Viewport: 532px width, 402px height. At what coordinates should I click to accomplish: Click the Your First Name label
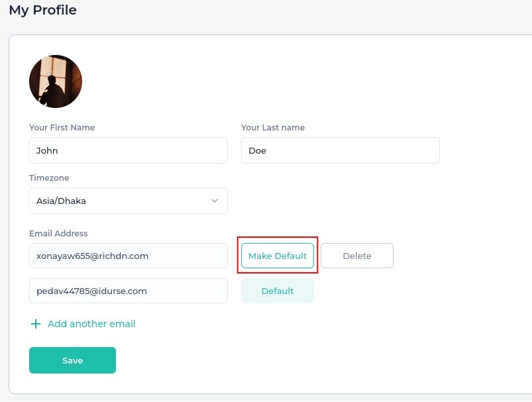coord(62,128)
